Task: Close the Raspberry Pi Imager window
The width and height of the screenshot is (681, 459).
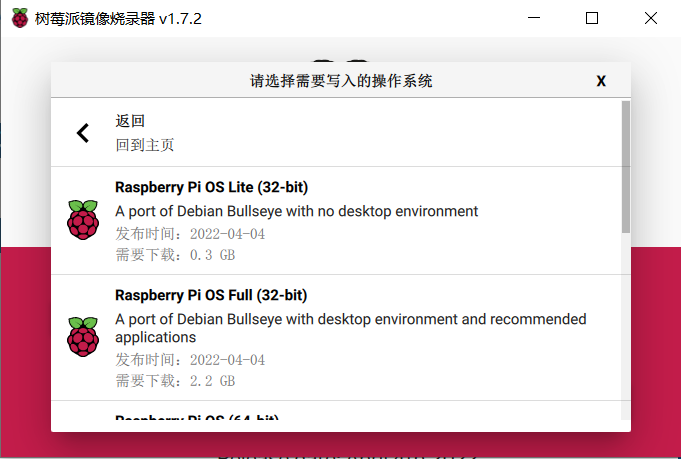Action: [x=650, y=18]
